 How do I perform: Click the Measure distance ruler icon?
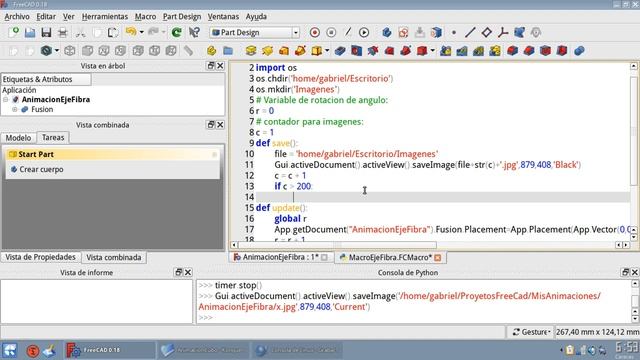[188, 51]
